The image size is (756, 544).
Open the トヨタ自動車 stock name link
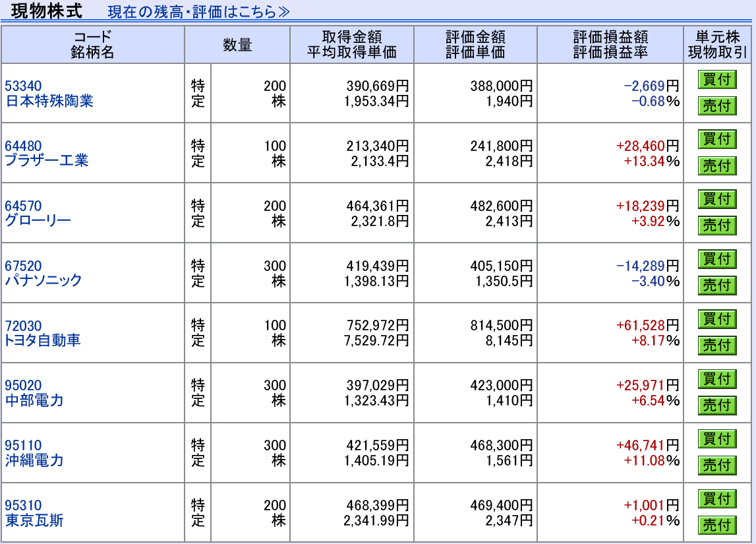click(x=42, y=340)
